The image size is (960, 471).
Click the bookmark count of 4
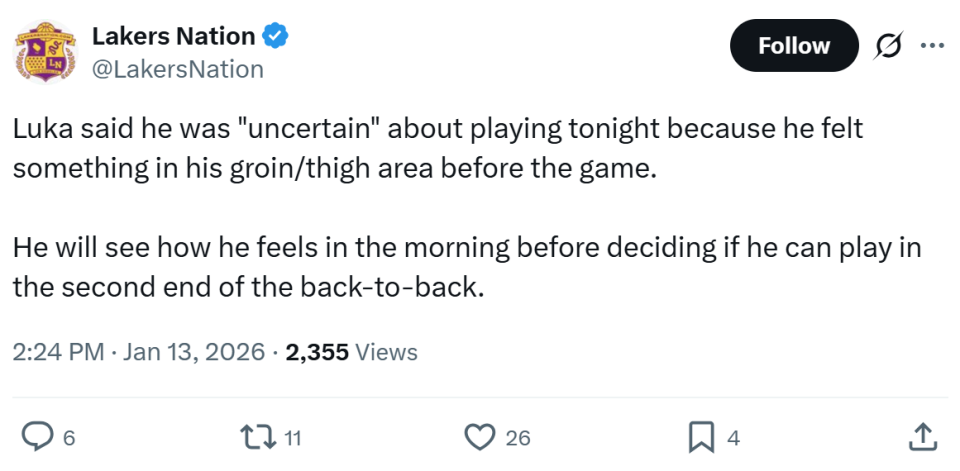(733, 437)
